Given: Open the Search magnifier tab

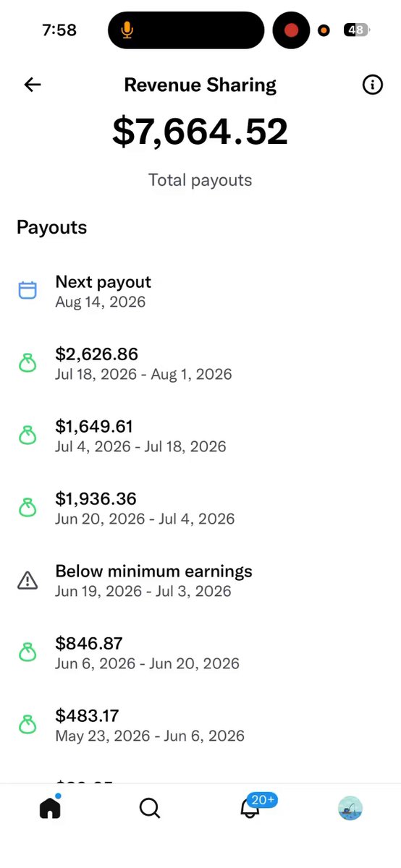Looking at the screenshot, I should click(149, 808).
